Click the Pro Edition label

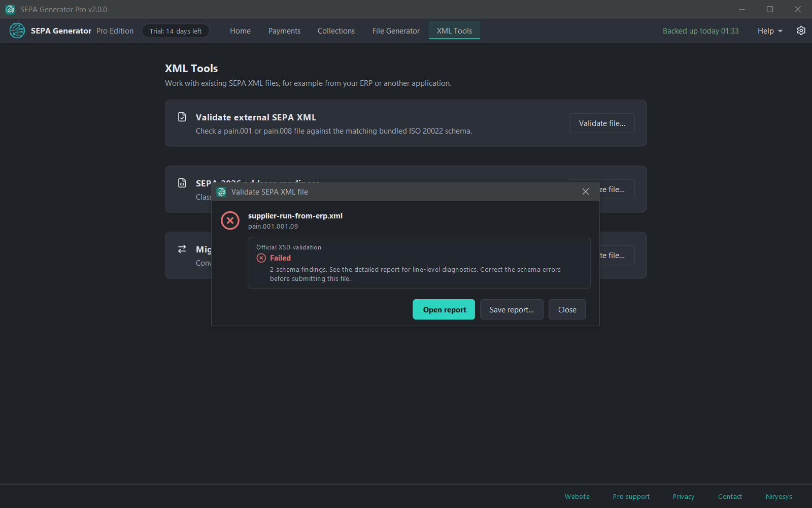115,31
